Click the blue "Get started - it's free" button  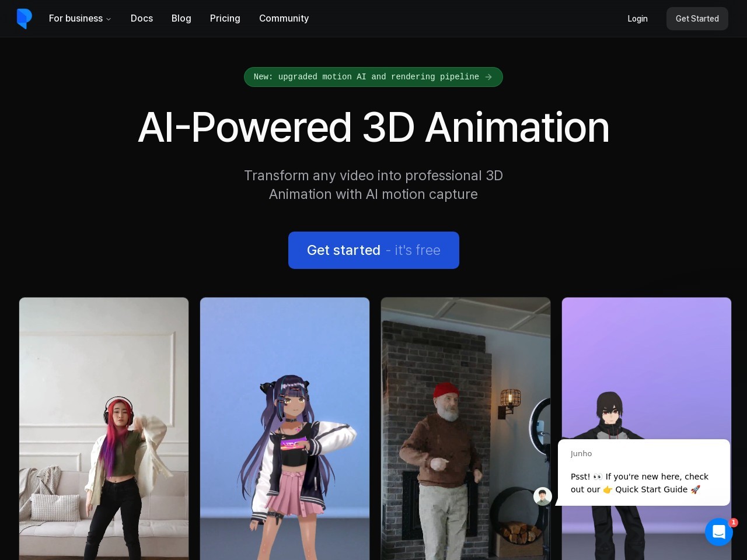tap(373, 250)
